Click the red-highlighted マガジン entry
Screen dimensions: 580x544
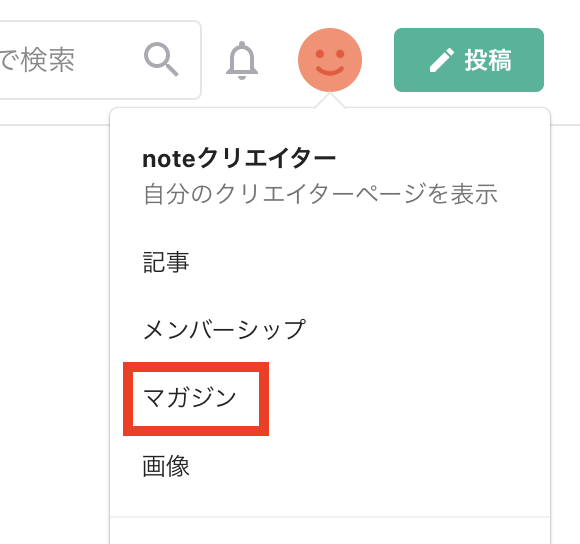coord(196,399)
